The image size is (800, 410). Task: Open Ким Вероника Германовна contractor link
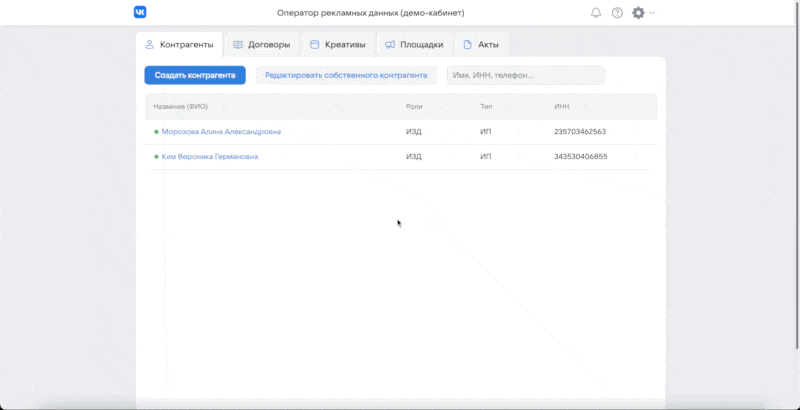[210, 157]
